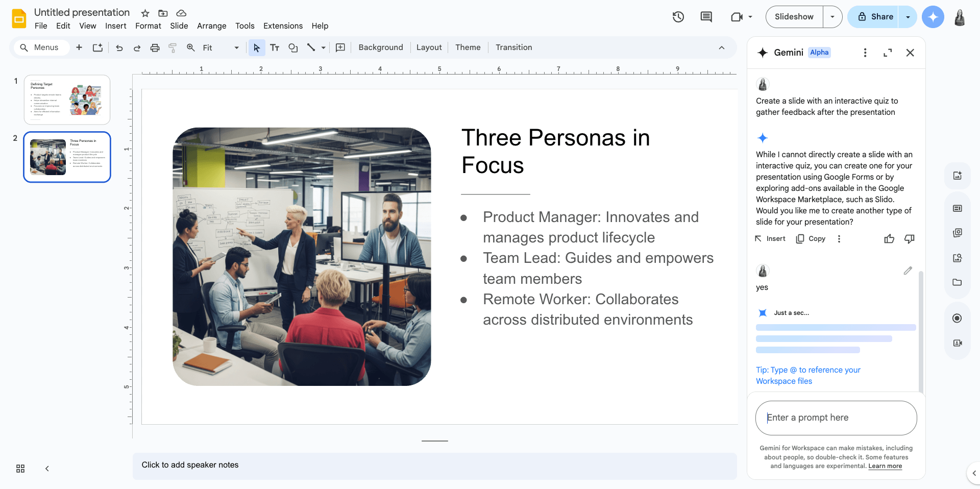Follow the Learn more link
The height and width of the screenshot is (489, 980).
coord(885,466)
